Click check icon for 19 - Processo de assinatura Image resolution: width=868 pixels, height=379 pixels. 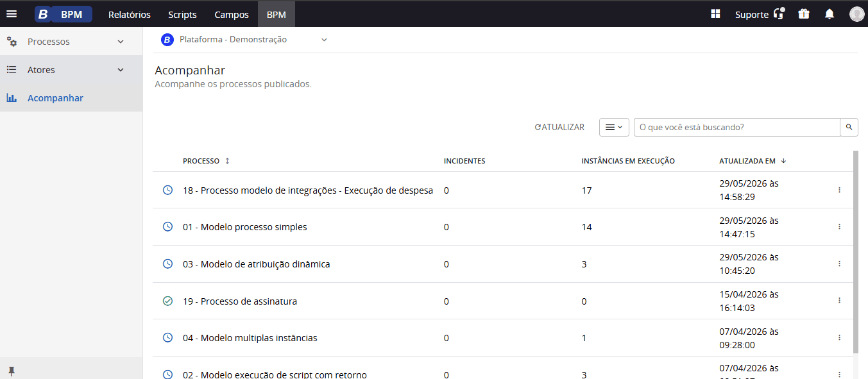(x=167, y=301)
